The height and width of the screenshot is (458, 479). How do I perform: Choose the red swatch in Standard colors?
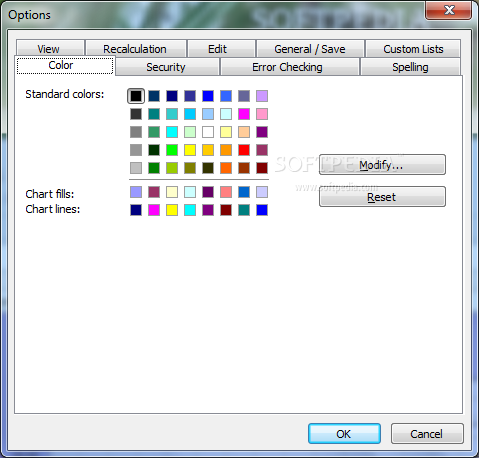(x=244, y=150)
